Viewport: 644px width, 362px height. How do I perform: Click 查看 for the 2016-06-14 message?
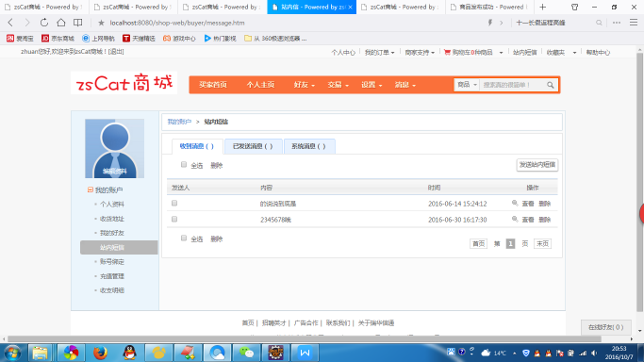pyautogui.click(x=527, y=204)
